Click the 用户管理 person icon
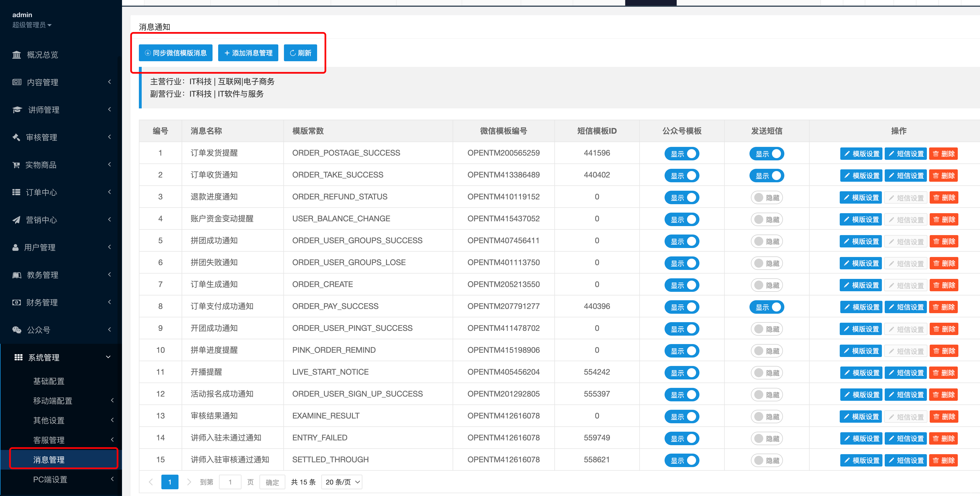 point(15,247)
